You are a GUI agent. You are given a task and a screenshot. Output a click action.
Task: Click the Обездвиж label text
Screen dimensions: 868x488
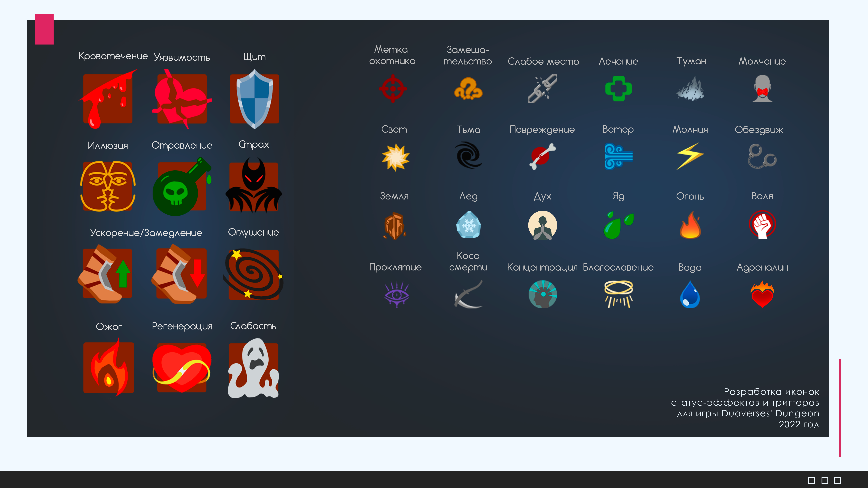point(759,130)
